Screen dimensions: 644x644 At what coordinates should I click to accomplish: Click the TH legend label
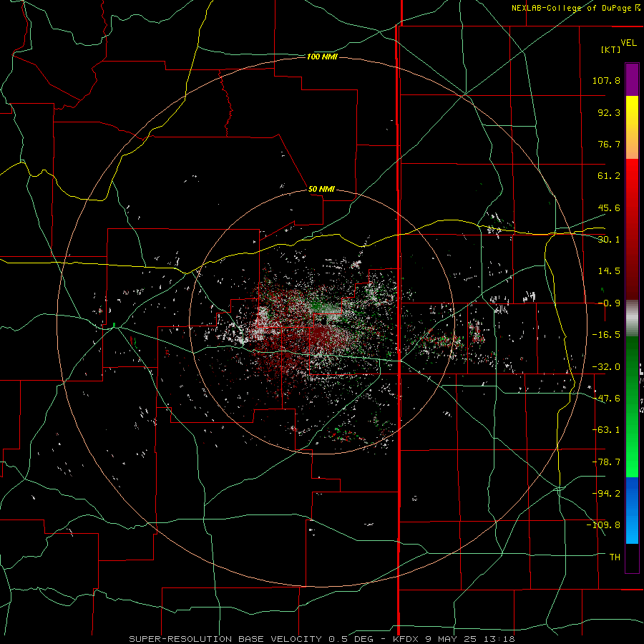click(615, 557)
